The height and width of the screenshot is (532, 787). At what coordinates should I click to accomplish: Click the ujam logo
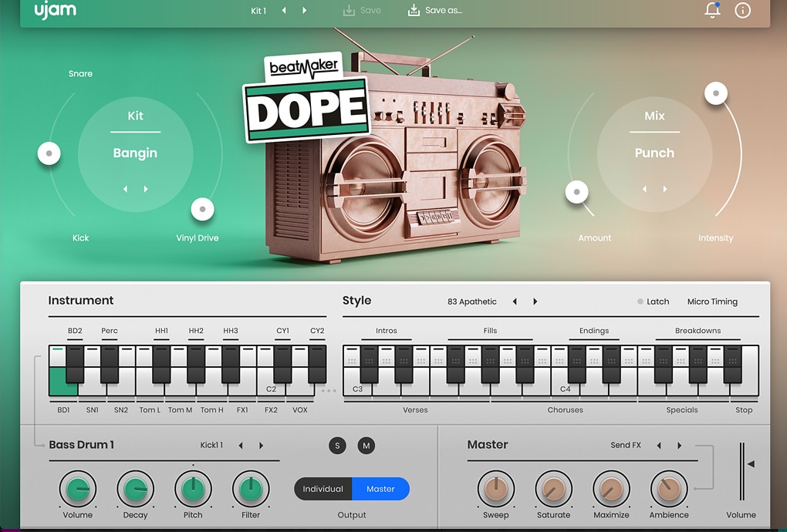pyautogui.click(x=56, y=11)
